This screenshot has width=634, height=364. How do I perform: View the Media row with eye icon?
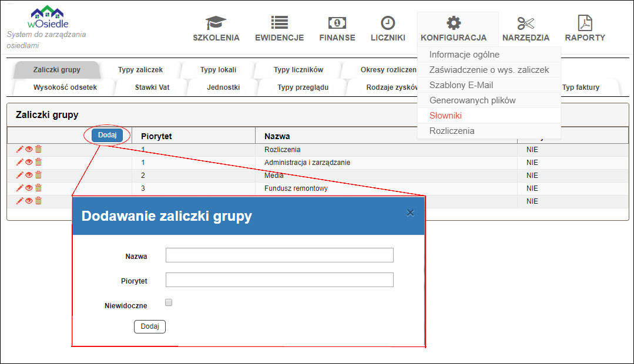pos(29,175)
